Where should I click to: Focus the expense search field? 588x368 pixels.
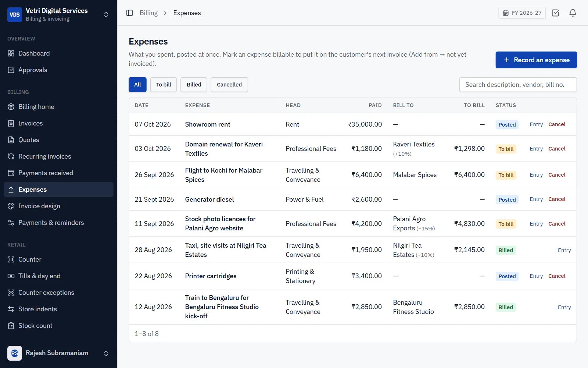(518, 85)
